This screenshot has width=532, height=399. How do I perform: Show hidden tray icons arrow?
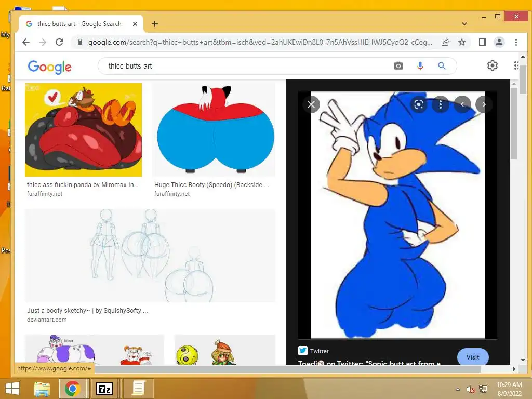tap(458, 389)
